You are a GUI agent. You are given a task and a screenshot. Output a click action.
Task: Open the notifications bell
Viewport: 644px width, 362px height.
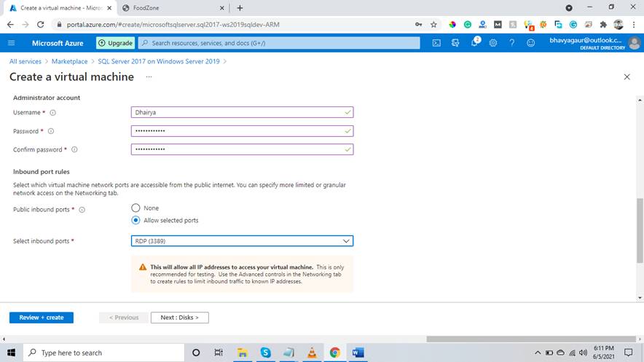click(474, 42)
